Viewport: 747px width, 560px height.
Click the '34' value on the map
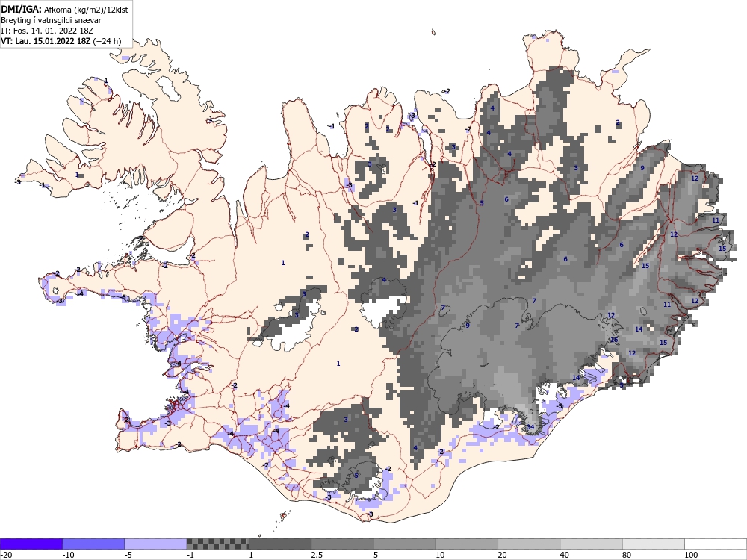click(x=530, y=426)
